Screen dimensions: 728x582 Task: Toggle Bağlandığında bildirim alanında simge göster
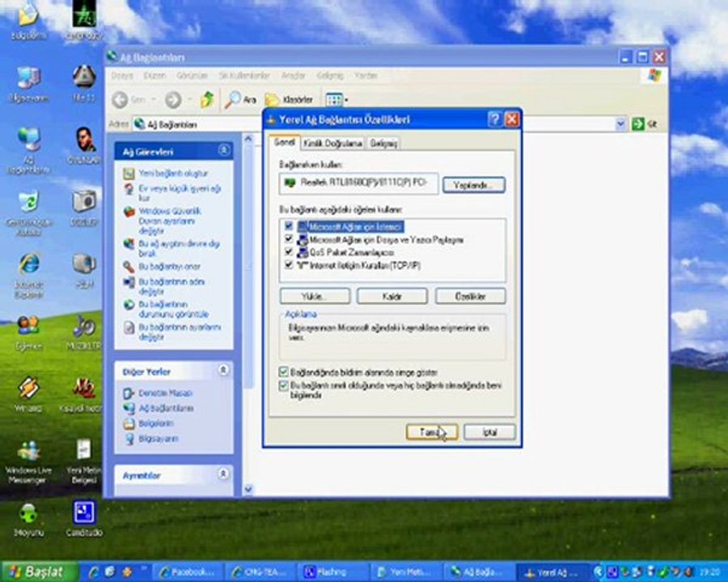coord(283,372)
